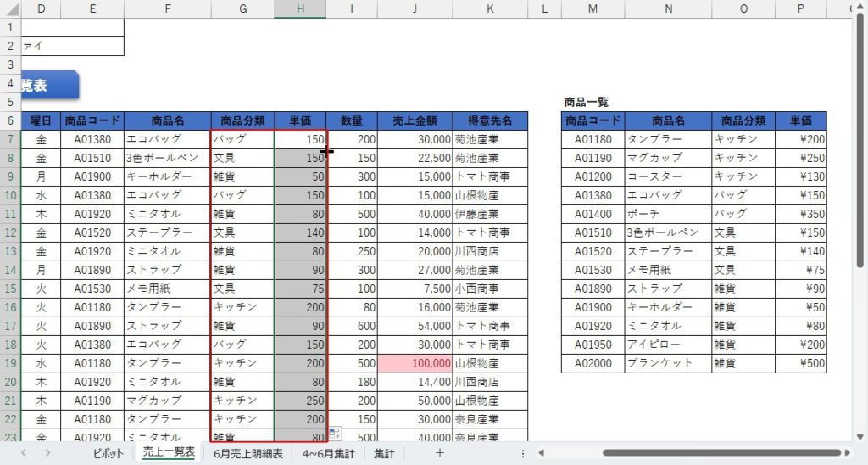The width and height of the screenshot is (868, 465).
Task: Open the ピボット sheet tab
Action: coord(108,453)
